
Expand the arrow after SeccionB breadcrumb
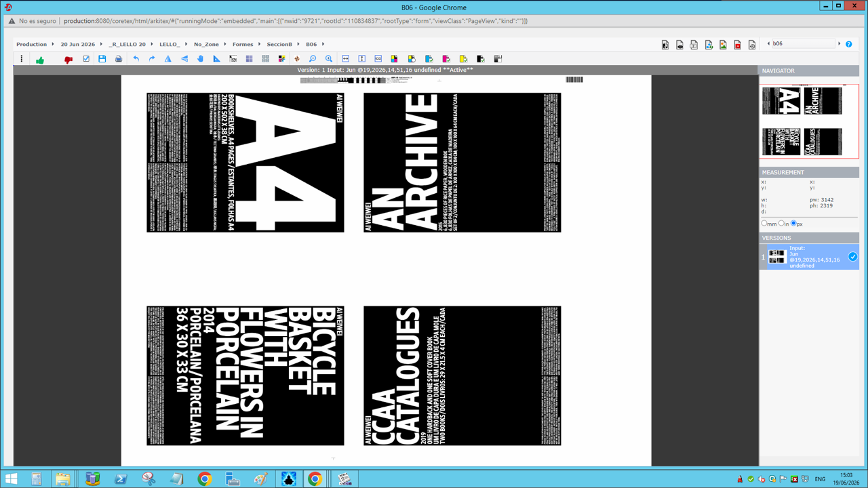click(298, 45)
